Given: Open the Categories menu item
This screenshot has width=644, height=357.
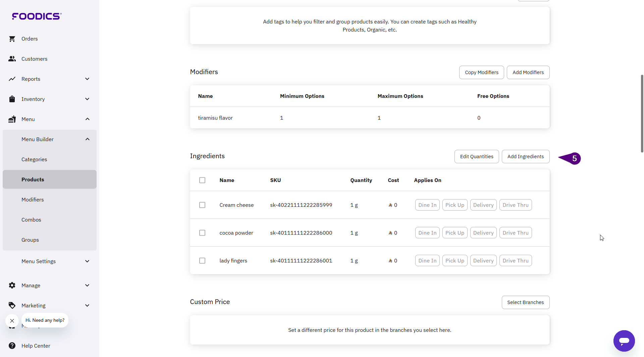Looking at the screenshot, I should [x=34, y=160].
